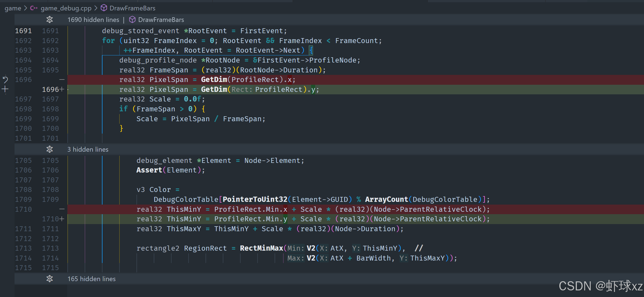Open the game_debug.cpp breadcrumb item
This screenshot has width=644, height=297.
[66, 8]
